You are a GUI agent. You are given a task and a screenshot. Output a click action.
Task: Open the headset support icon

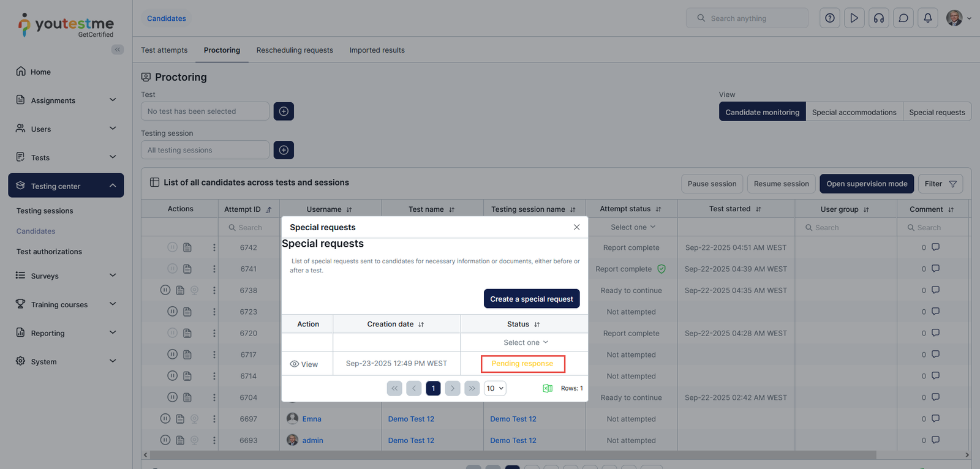(x=878, y=18)
